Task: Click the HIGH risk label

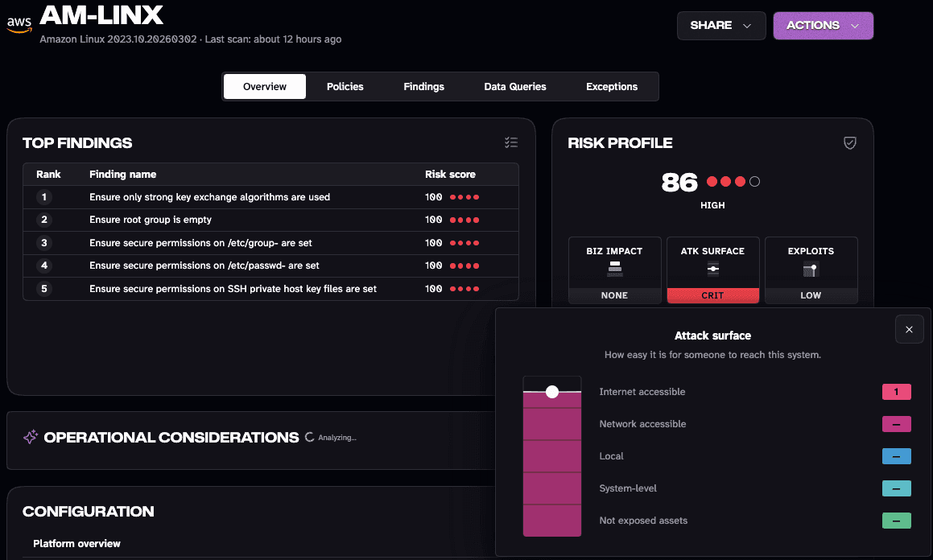Action: tap(712, 205)
